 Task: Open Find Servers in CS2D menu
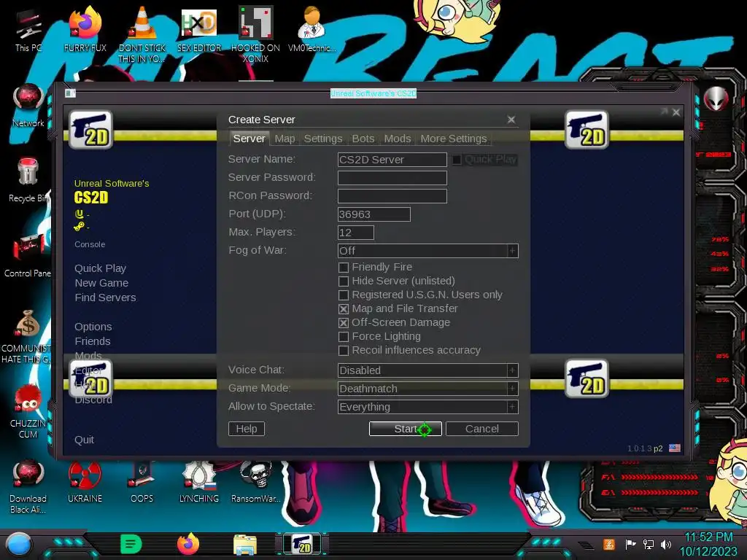click(x=105, y=297)
